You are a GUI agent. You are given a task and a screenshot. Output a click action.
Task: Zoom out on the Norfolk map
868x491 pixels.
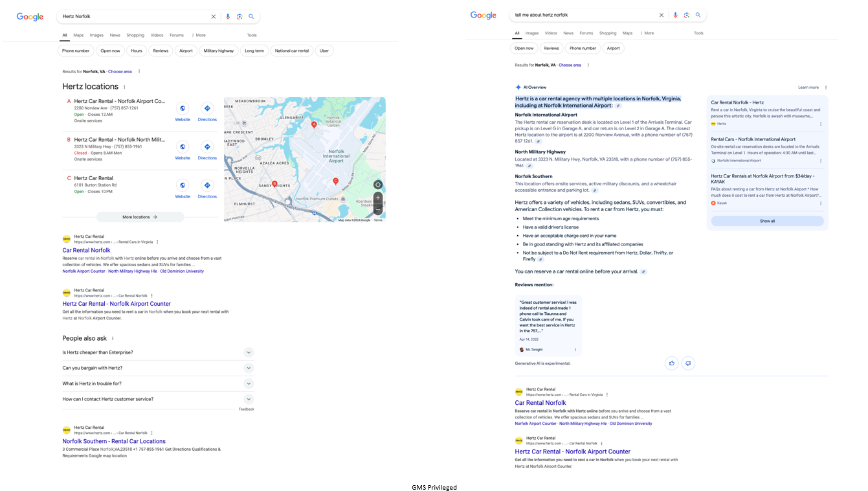pos(378,209)
